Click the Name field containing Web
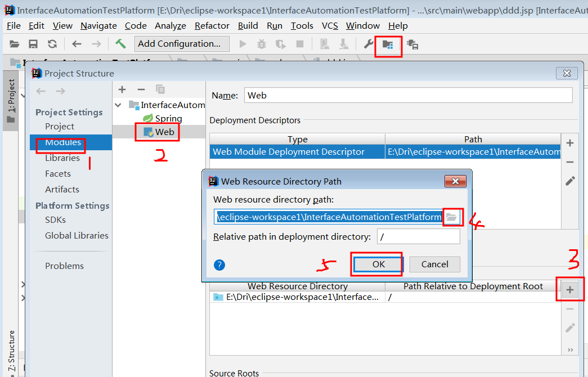Viewport: 588px width, 377px height. [409, 95]
